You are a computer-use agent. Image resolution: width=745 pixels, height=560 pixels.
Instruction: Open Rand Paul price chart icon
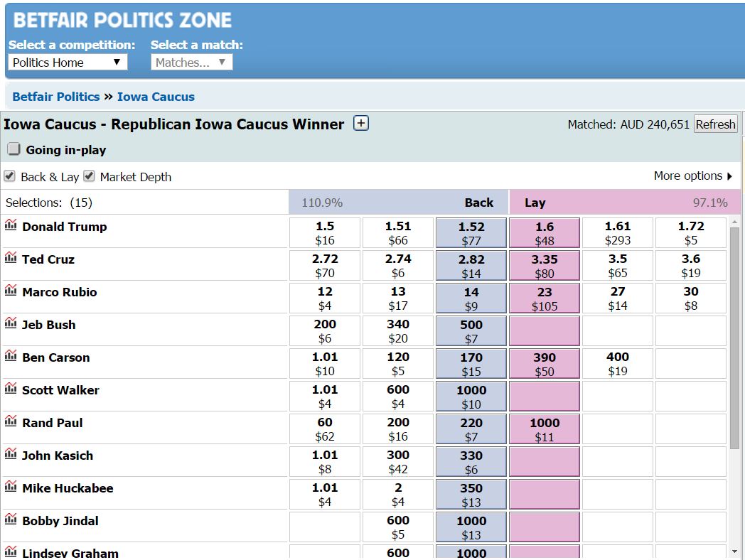click(11, 421)
